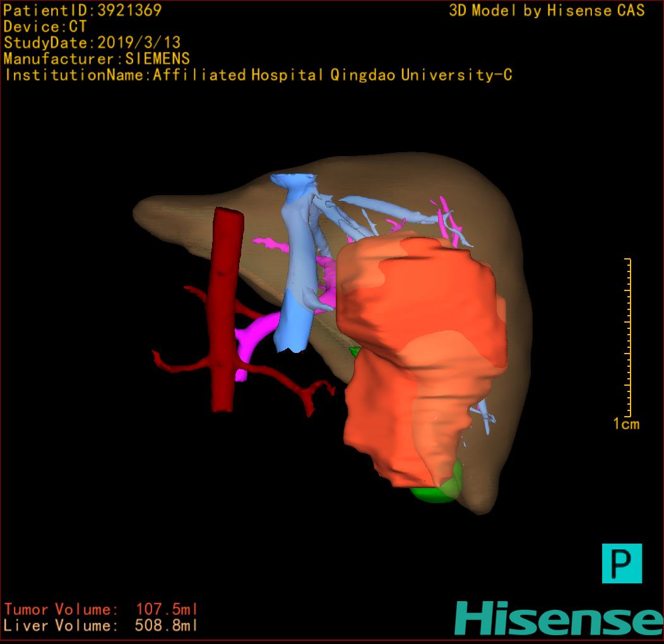This screenshot has height=644, width=664.
Task: Click the cyan P orientation marker
Action: 621,563
